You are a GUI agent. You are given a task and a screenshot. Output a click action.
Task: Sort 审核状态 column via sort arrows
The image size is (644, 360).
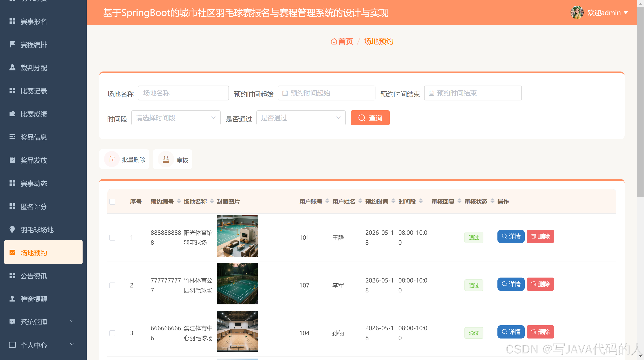click(492, 201)
